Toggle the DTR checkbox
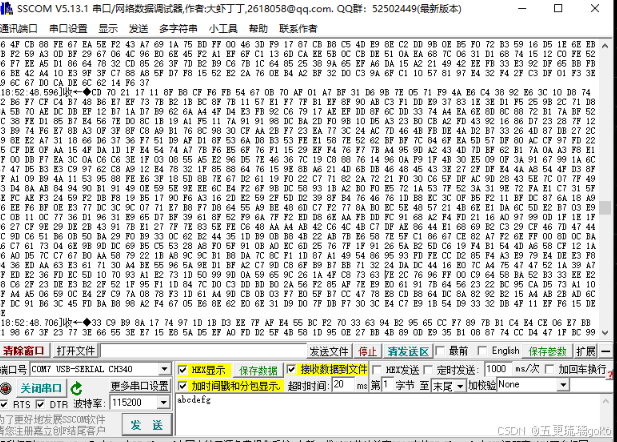 tap(40, 404)
